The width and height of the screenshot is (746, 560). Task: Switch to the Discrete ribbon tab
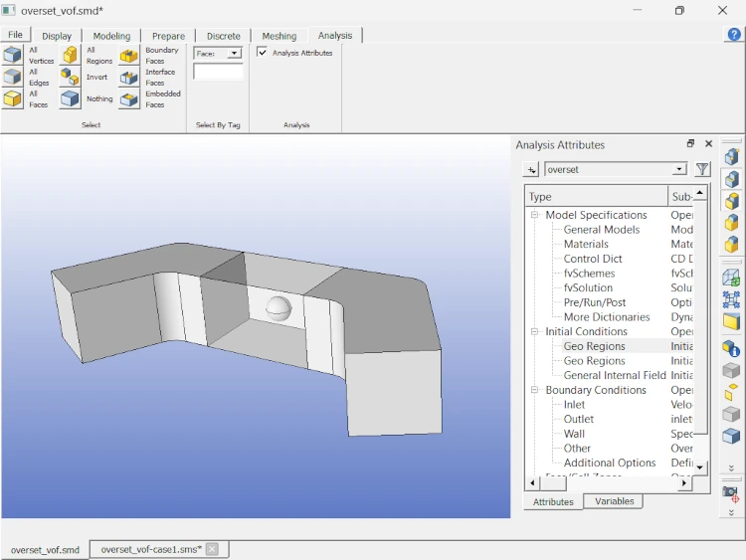point(224,36)
